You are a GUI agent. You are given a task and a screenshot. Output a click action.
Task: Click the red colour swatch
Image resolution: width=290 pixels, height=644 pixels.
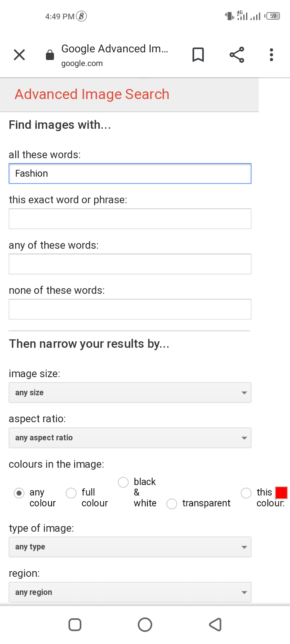coord(281,493)
